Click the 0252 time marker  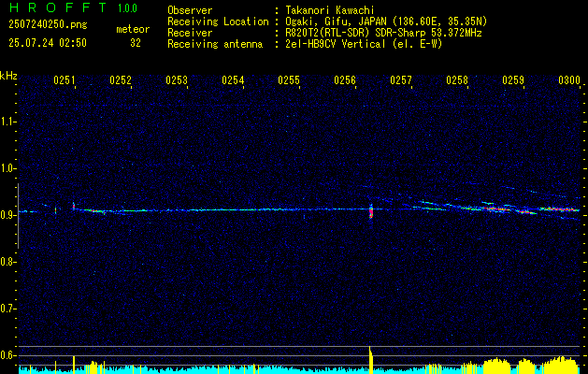coord(121,80)
